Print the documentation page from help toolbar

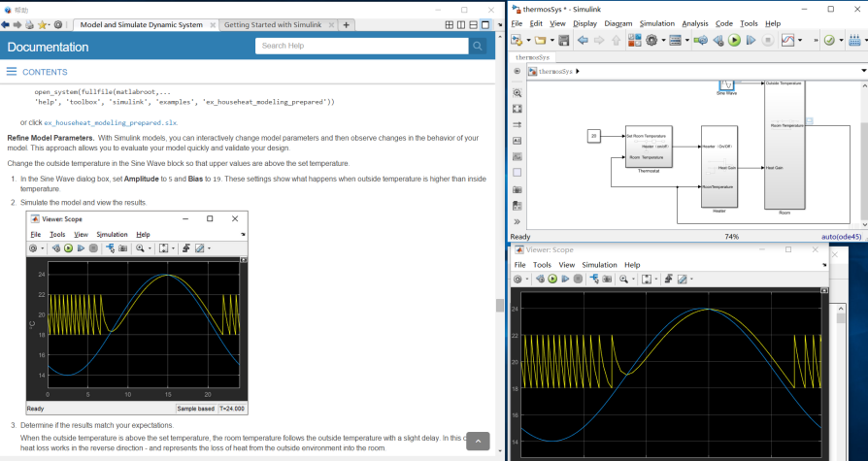(x=30, y=24)
